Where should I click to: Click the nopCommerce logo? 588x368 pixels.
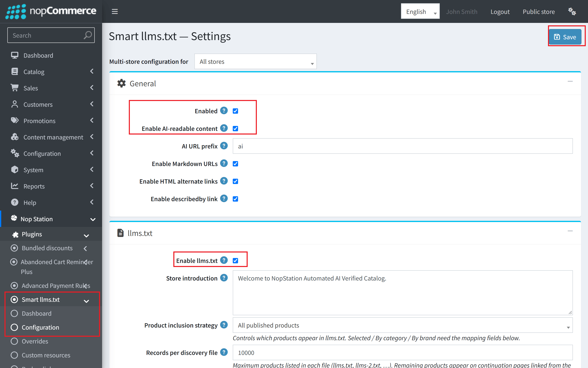[x=51, y=11]
